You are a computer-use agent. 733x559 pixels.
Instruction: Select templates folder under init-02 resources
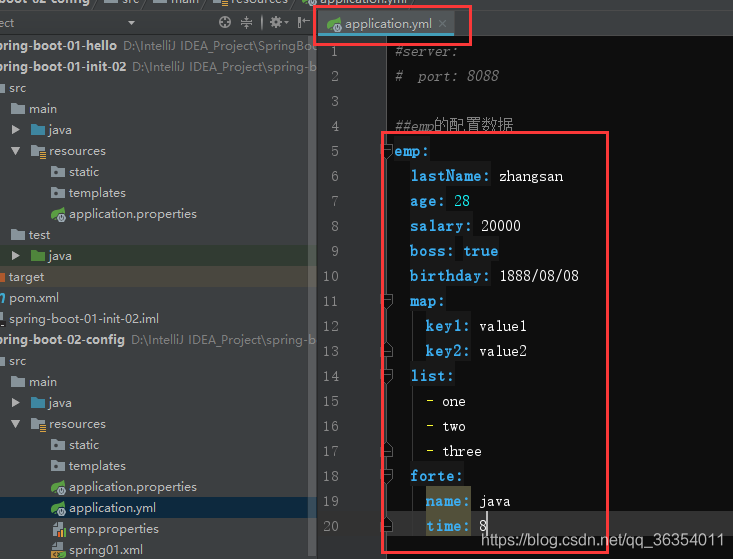coord(97,193)
